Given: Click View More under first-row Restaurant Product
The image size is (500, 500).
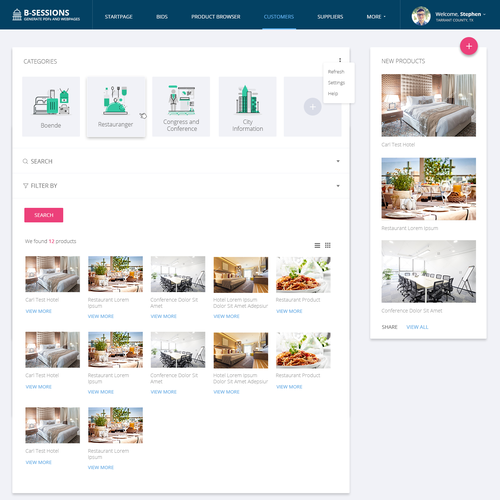Looking at the screenshot, I should (289, 311).
